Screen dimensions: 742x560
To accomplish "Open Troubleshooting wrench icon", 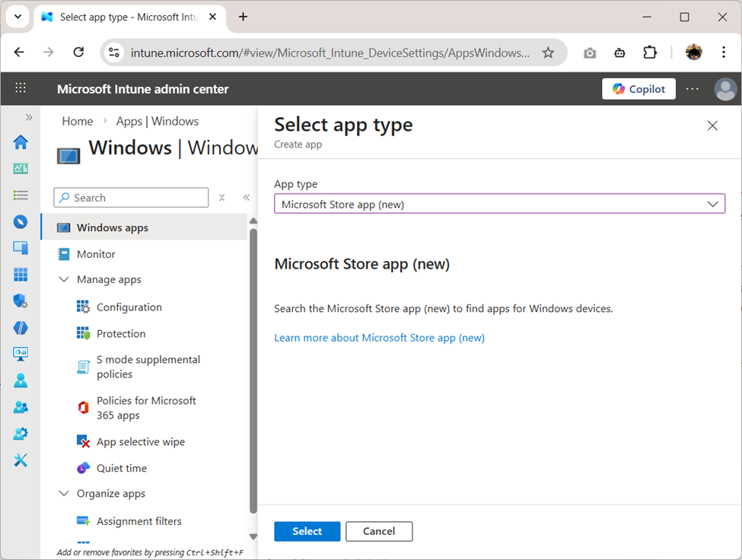I will (x=21, y=460).
